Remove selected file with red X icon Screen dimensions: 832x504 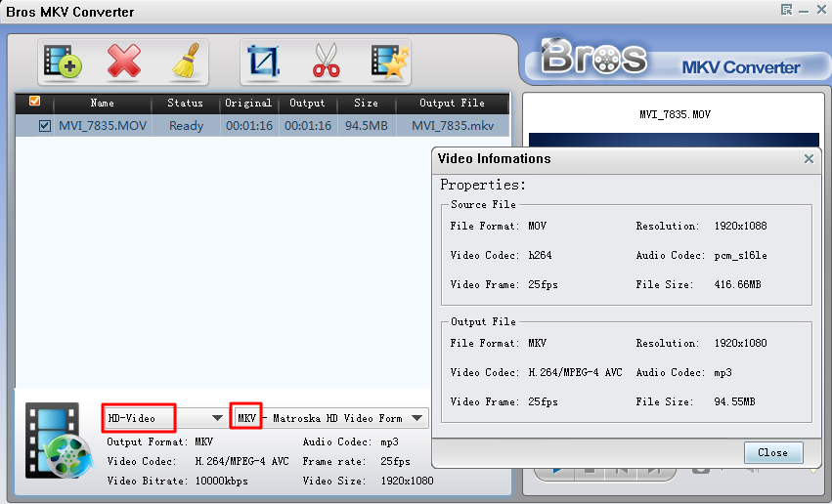tap(123, 62)
